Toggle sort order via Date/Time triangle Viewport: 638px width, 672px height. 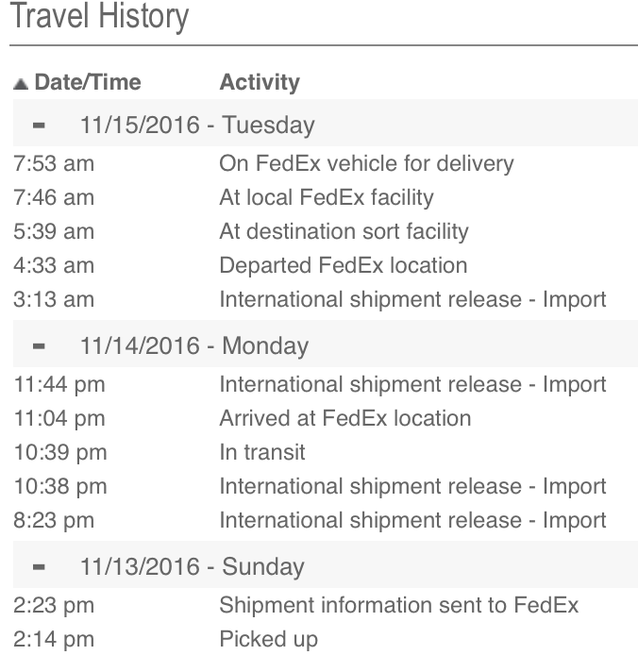(21, 84)
